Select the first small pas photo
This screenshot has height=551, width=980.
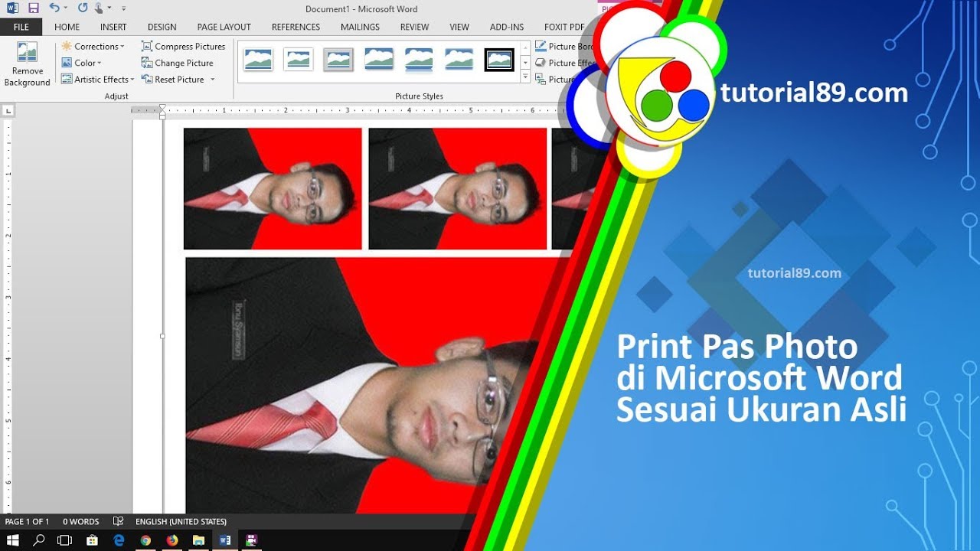point(273,188)
